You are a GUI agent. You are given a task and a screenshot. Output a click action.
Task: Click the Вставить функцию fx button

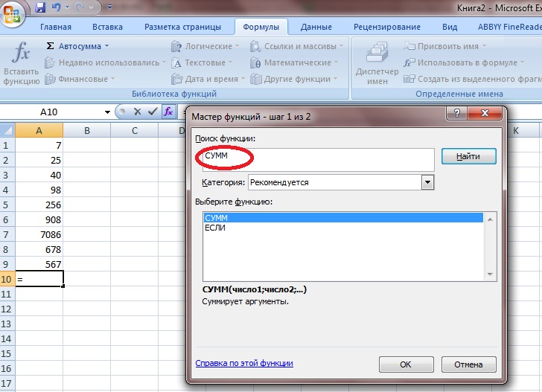21,63
